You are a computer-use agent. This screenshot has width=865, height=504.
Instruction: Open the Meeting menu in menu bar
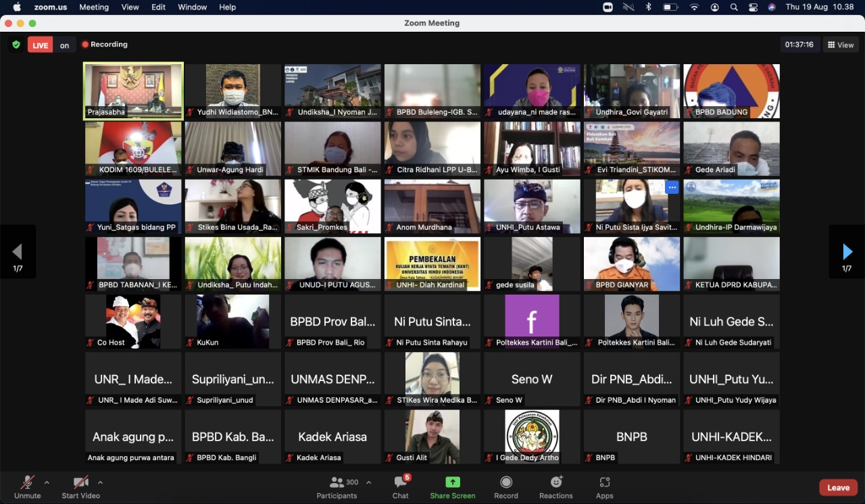pos(94,7)
